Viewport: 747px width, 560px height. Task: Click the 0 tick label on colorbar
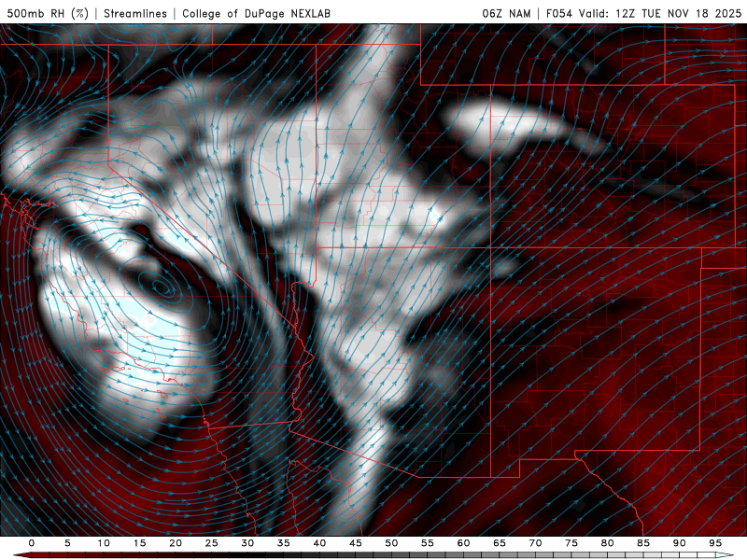[x=32, y=543]
